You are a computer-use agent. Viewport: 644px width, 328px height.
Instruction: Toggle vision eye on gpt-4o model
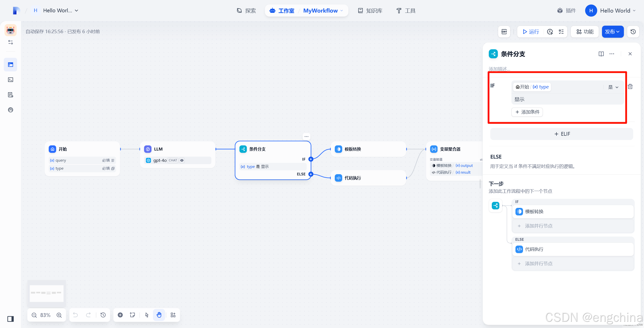pyautogui.click(x=182, y=160)
